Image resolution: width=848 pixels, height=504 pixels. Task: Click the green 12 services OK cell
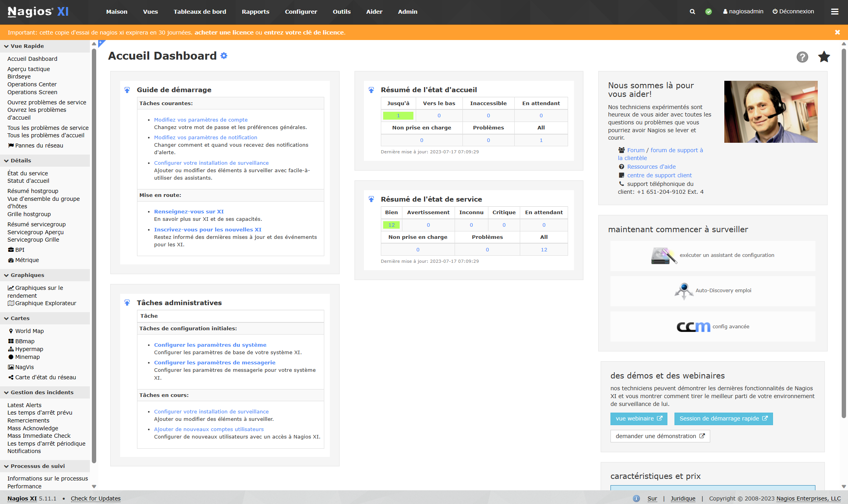391,225
